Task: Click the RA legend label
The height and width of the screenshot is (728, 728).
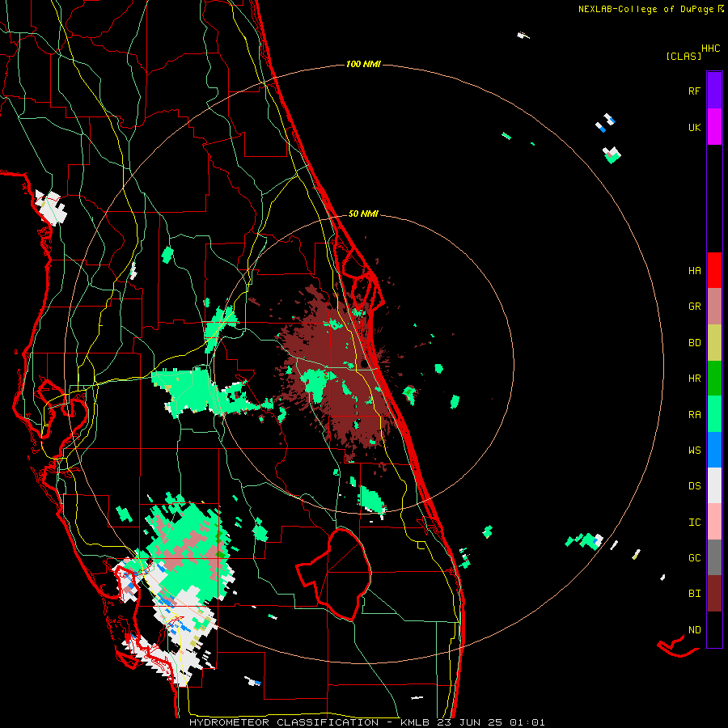Action: [694, 415]
